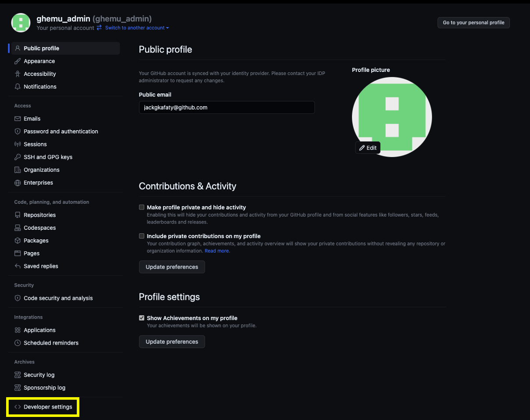
Task: Open the Public profile settings page
Action: pyautogui.click(x=64, y=48)
